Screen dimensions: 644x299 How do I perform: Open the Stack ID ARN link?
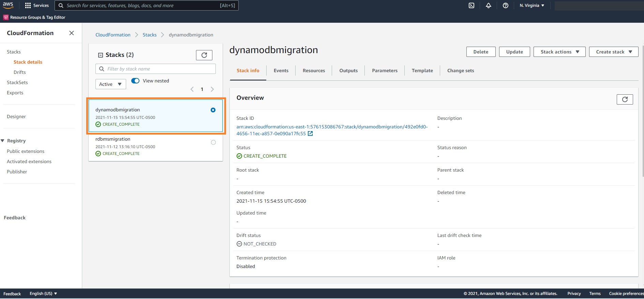332,130
